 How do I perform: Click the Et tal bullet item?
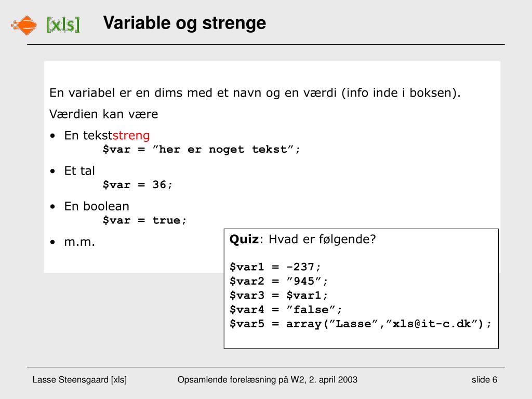(x=79, y=170)
